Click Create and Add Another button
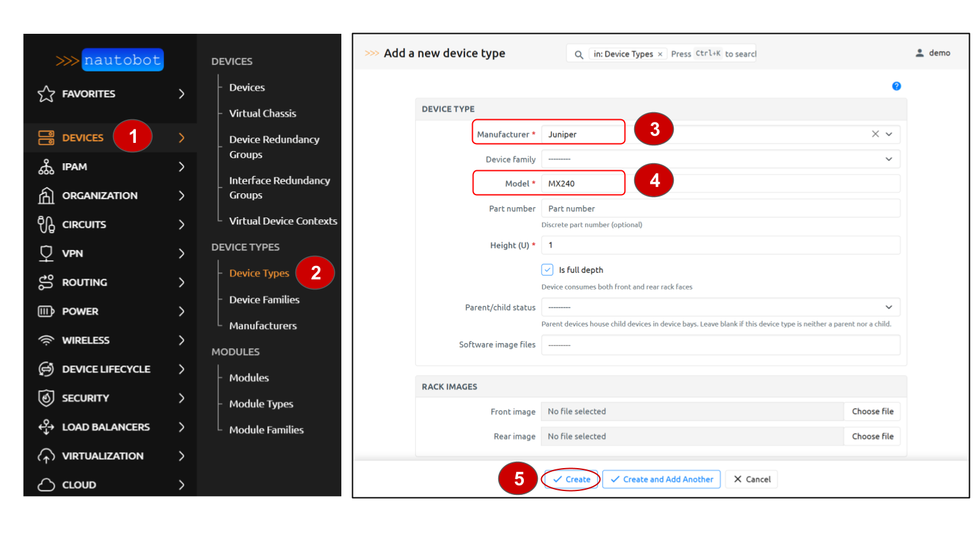The width and height of the screenshot is (980, 551). coord(662,480)
